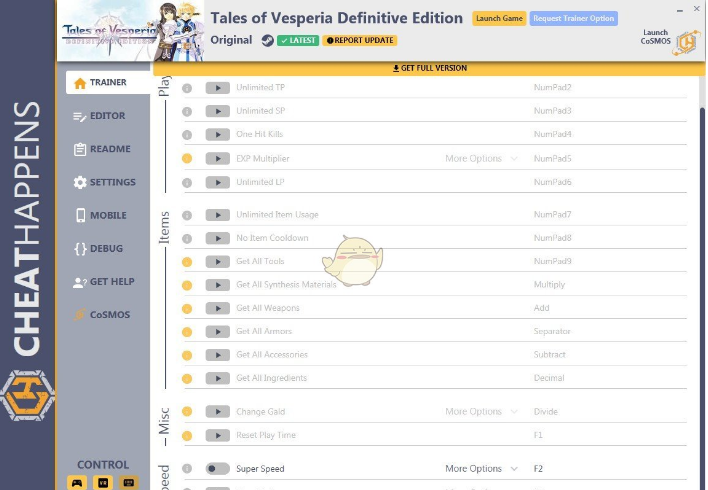Open the Settings tab in sidebar
The width and height of the screenshot is (708, 490).
point(104,182)
